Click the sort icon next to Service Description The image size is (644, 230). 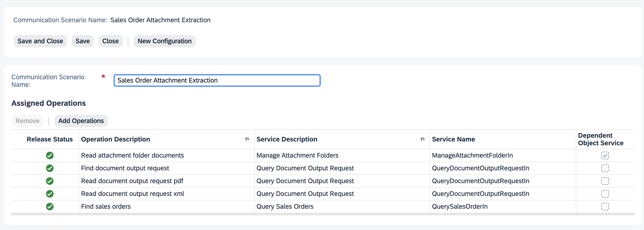click(422, 139)
